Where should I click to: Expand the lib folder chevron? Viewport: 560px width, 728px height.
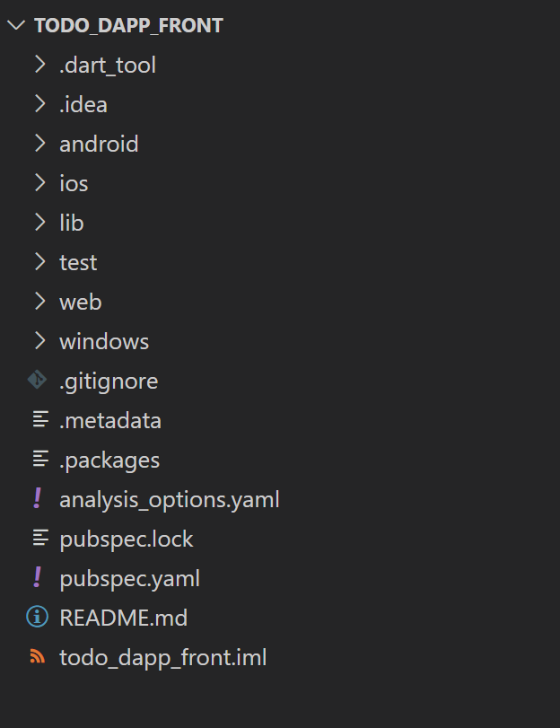[40, 223]
